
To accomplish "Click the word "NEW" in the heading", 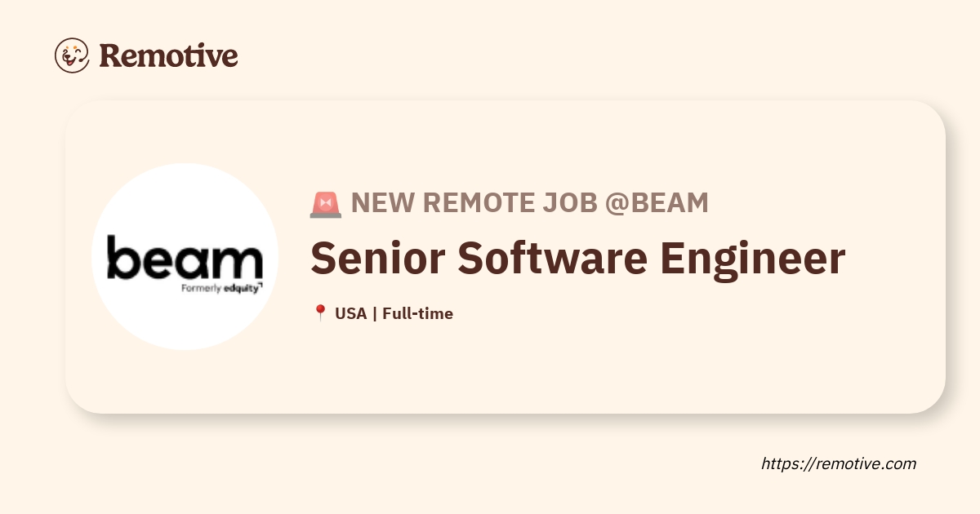I will pyautogui.click(x=381, y=203).
